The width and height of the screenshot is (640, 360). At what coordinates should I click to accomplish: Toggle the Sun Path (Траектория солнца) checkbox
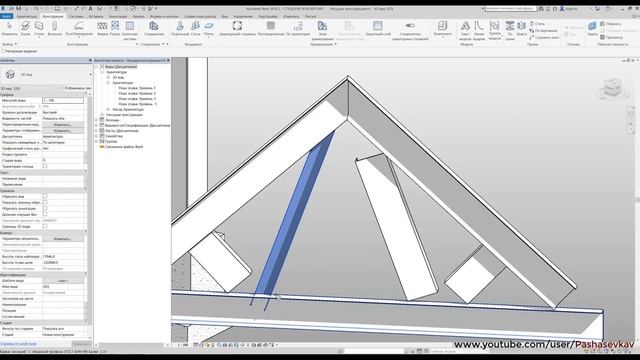(45, 166)
